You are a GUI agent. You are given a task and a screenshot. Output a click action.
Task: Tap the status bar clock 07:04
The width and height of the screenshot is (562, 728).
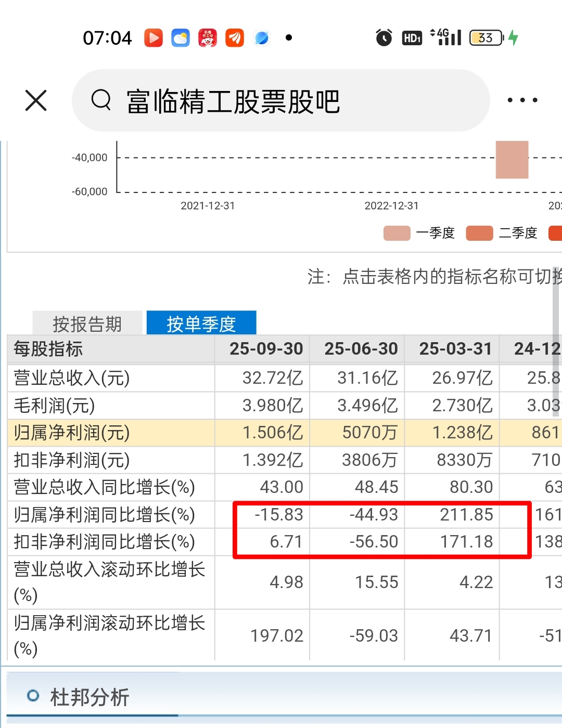pos(107,38)
